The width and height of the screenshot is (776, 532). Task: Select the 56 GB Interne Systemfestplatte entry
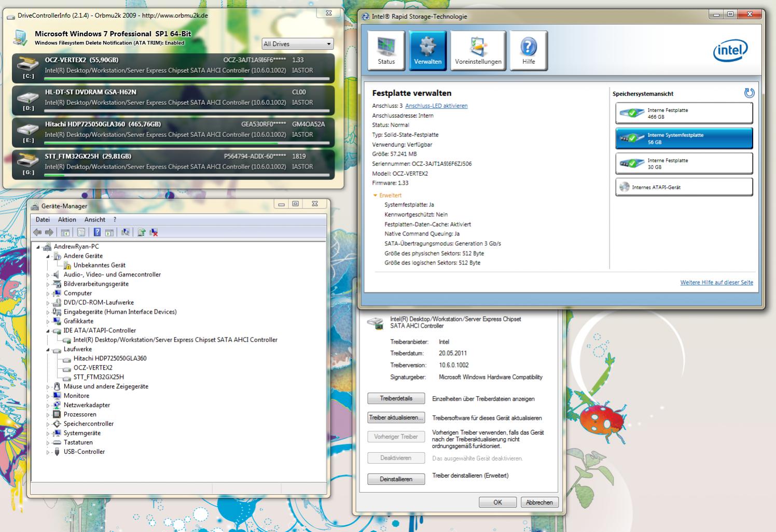point(684,138)
